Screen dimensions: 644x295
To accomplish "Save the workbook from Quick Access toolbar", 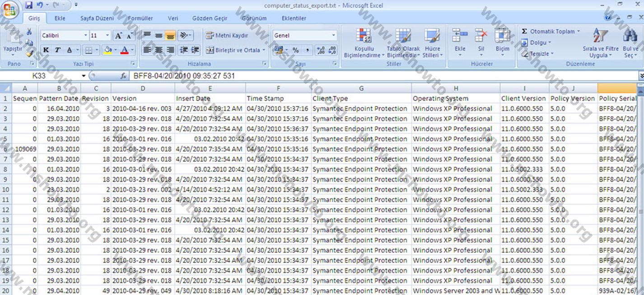I will [x=29, y=5].
